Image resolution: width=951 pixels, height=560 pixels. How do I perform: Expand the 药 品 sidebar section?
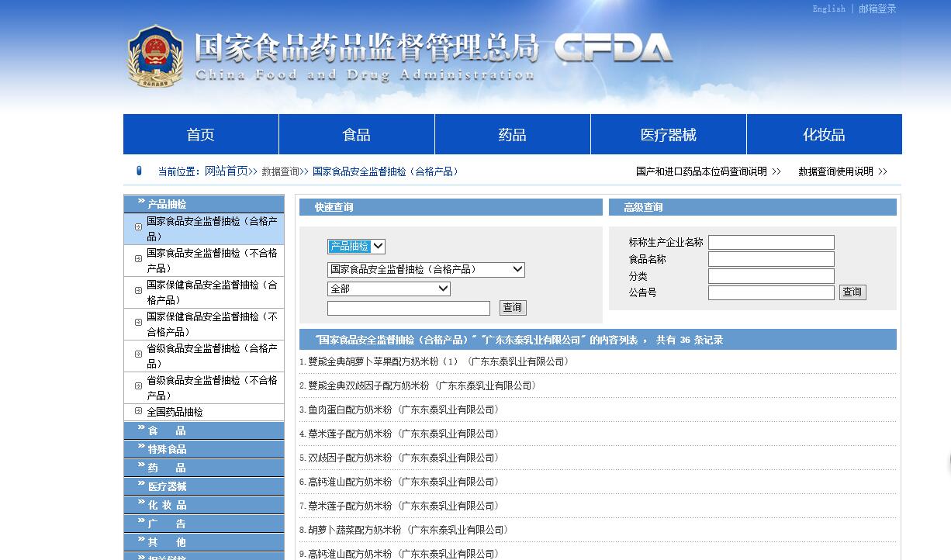[x=204, y=468]
